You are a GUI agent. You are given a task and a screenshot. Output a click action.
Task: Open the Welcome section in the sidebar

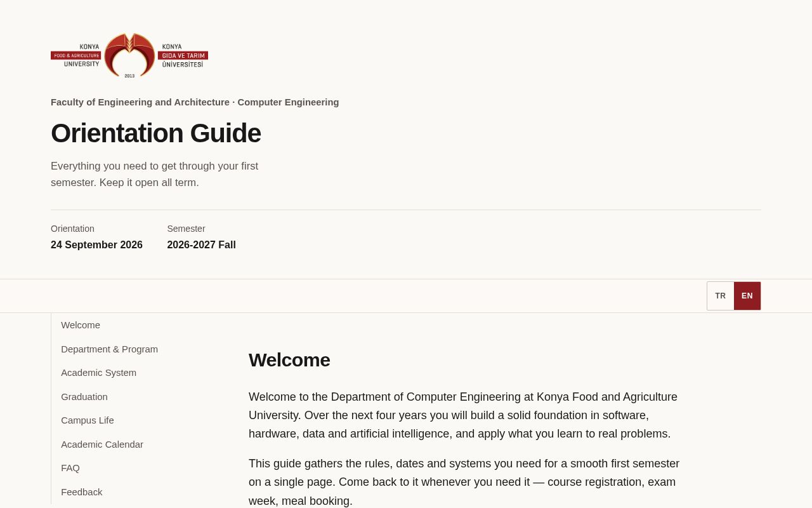[81, 325]
